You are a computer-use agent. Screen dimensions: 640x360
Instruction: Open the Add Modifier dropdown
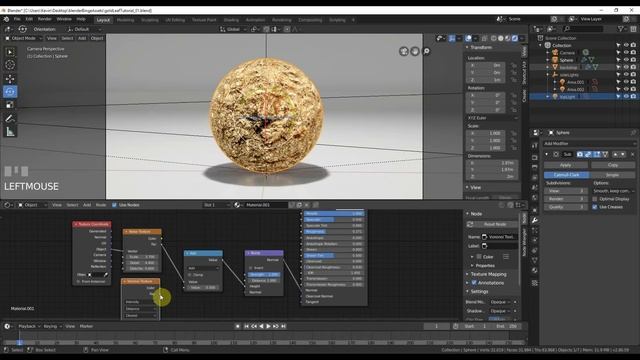(589, 143)
